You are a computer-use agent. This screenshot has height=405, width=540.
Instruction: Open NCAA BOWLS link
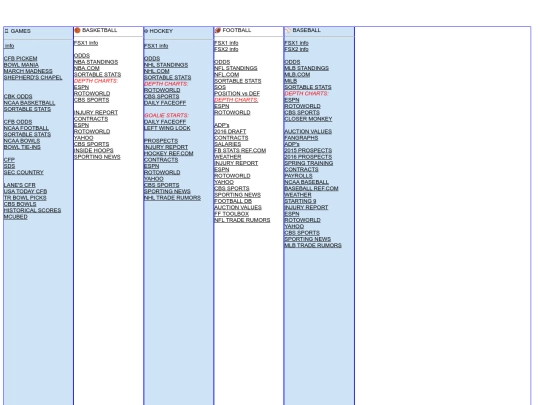(x=22, y=141)
